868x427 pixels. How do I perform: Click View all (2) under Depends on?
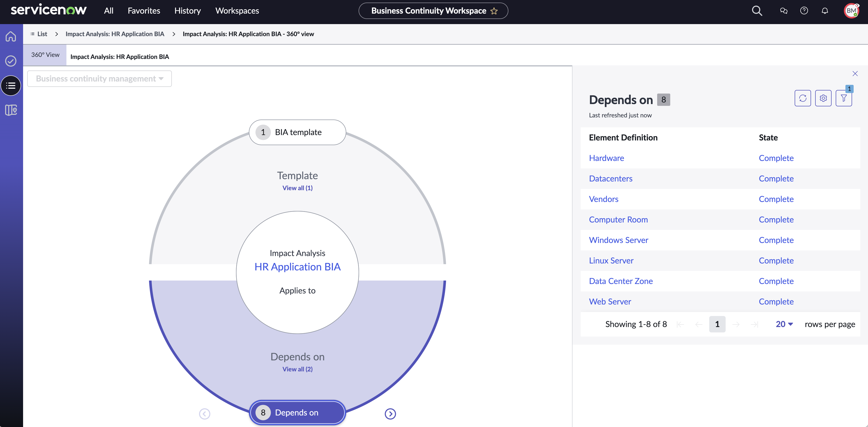pos(298,369)
